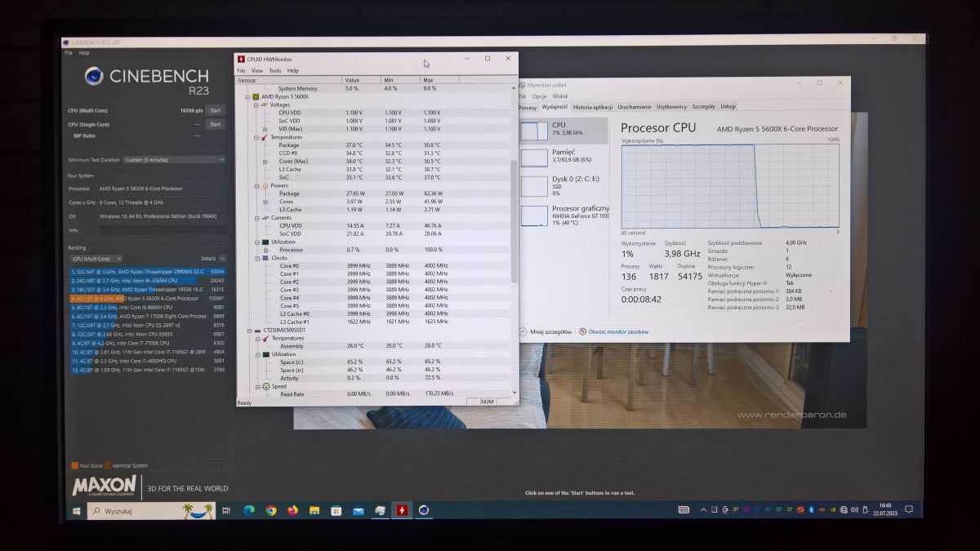This screenshot has width=980, height=551.
Task: Switch to HWMonitor taskbar icon
Action: (402, 510)
